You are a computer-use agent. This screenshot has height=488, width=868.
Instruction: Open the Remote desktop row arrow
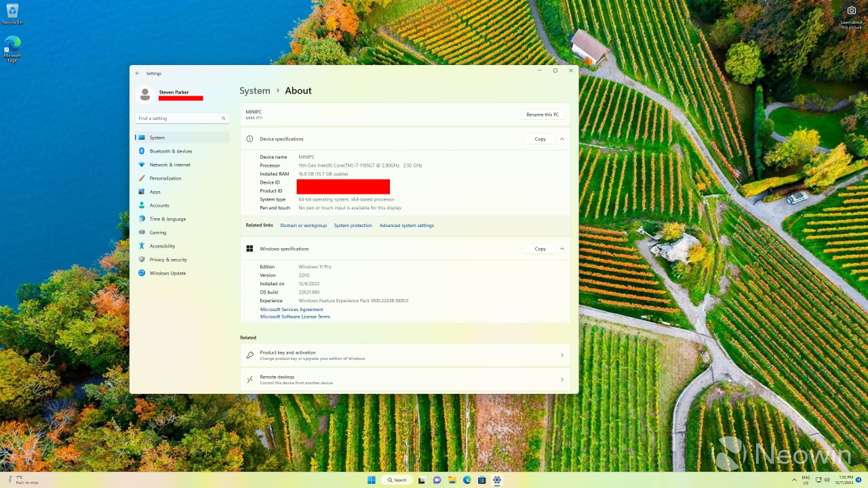click(562, 380)
